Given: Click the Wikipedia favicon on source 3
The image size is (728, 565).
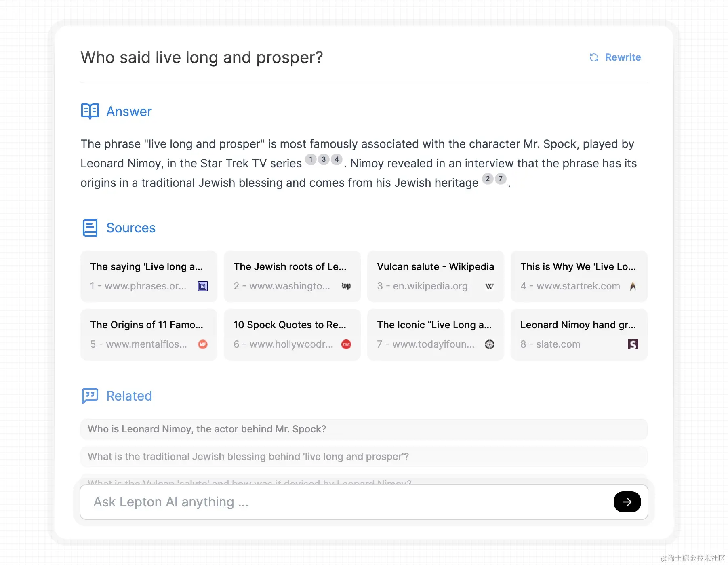Looking at the screenshot, I should (489, 286).
